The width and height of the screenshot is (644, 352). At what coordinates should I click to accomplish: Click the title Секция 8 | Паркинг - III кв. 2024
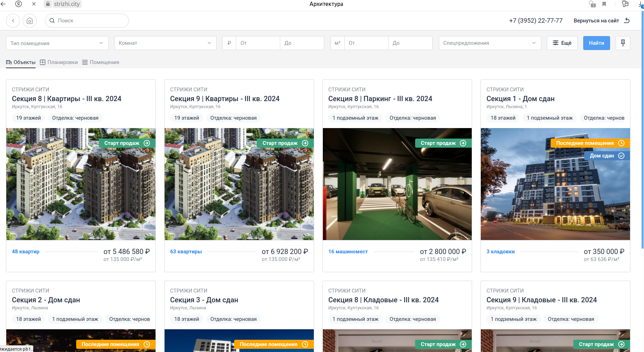point(380,99)
